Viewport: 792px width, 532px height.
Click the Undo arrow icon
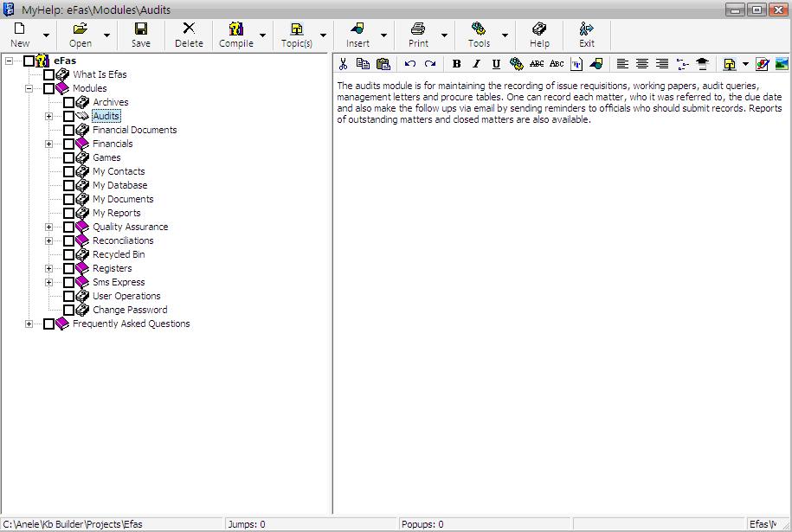click(410, 64)
